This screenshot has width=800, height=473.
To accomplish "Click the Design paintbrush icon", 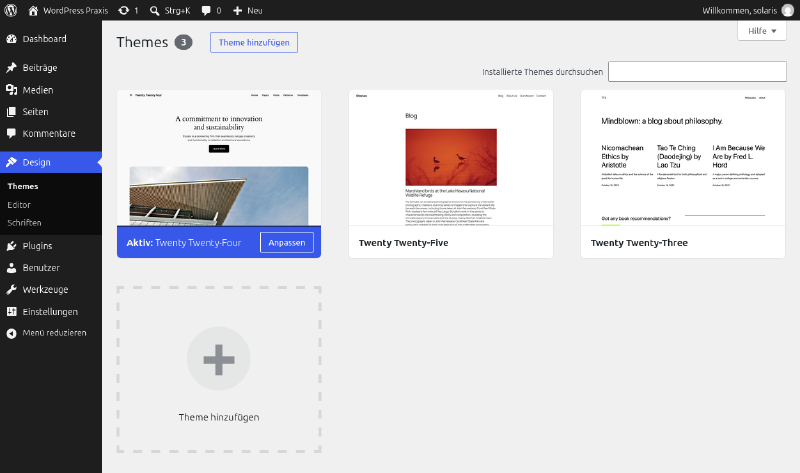I will 11,162.
